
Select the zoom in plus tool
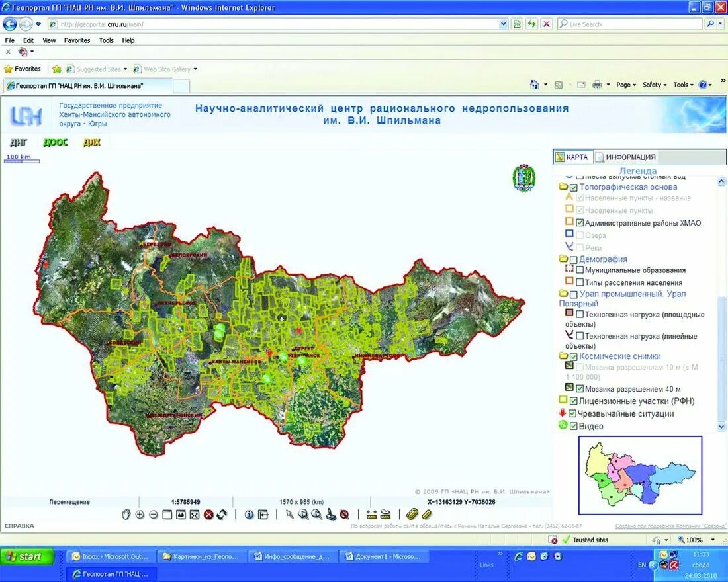tap(140, 515)
